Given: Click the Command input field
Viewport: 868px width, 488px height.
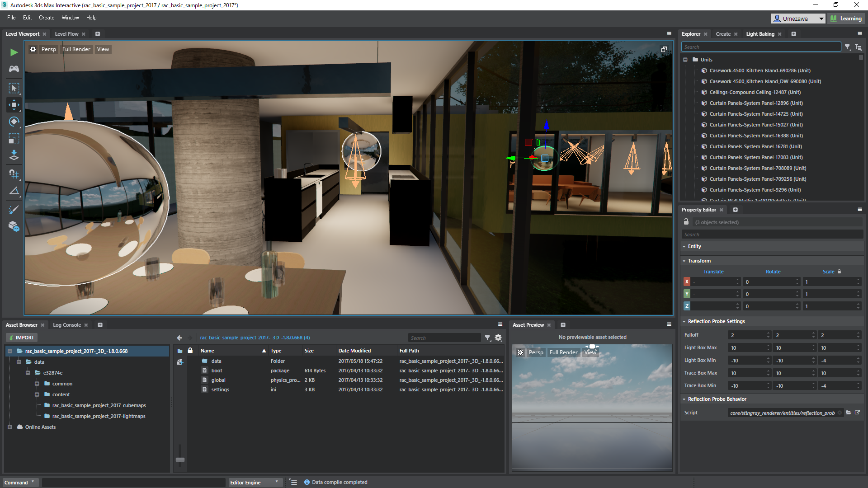Looking at the screenshot, I should click(134, 482).
